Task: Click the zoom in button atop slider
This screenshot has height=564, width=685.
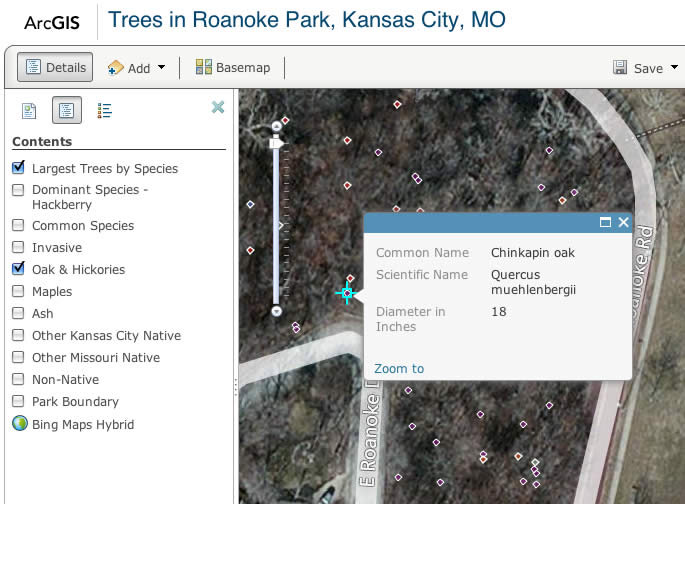Action: (x=277, y=126)
